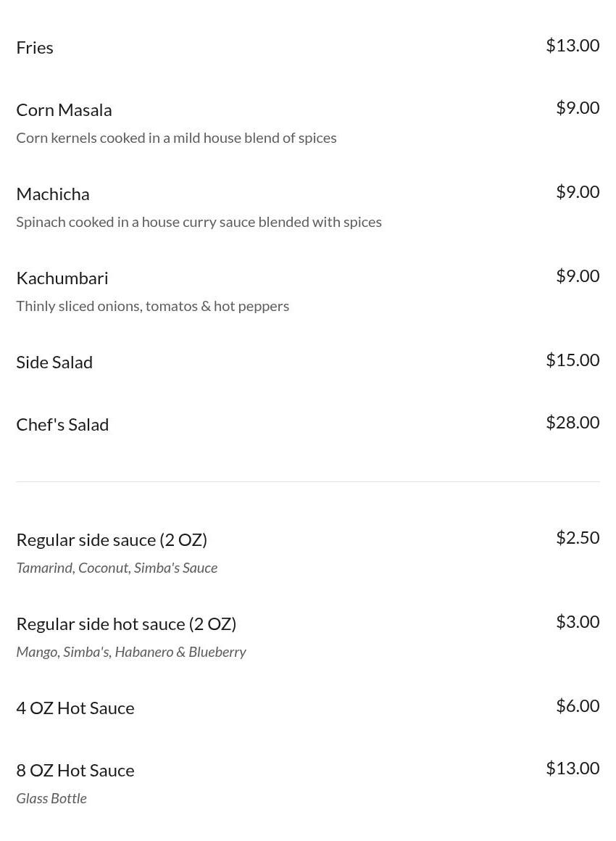Click the $2.50 side sauce price

point(577,537)
